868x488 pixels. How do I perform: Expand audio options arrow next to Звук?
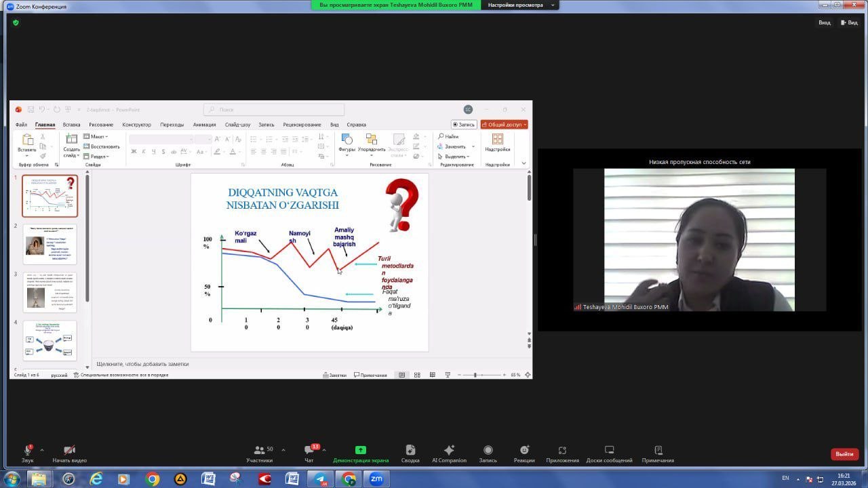(42, 450)
